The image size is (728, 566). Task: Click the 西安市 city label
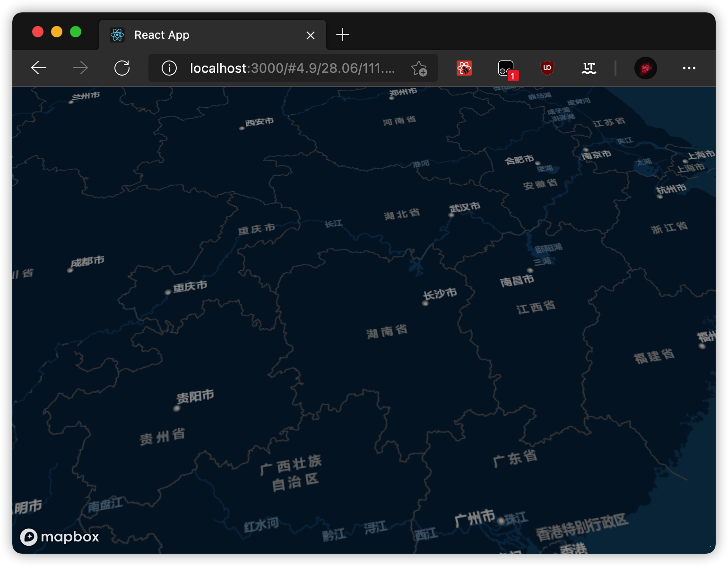click(259, 121)
